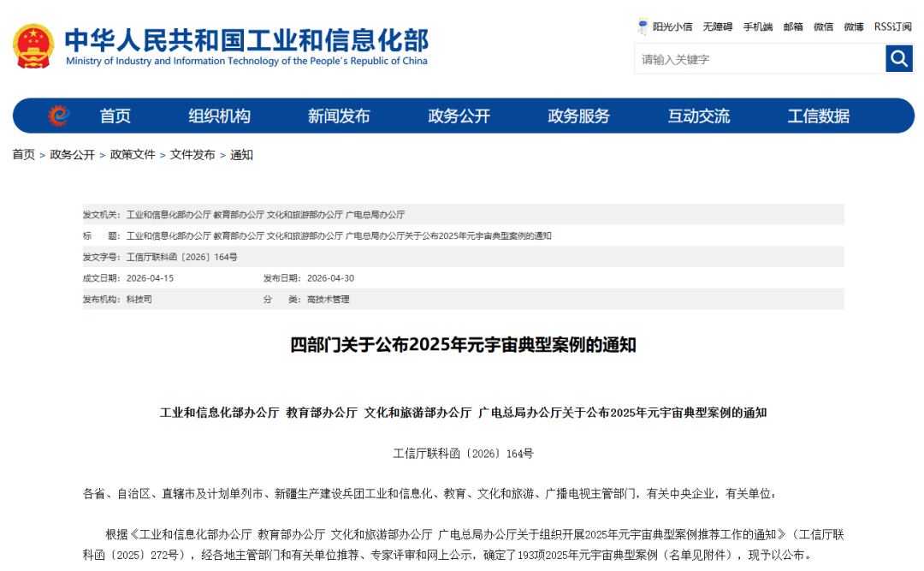
Task: Open the 组织机构 navigation menu
Action: (x=219, y=116)
